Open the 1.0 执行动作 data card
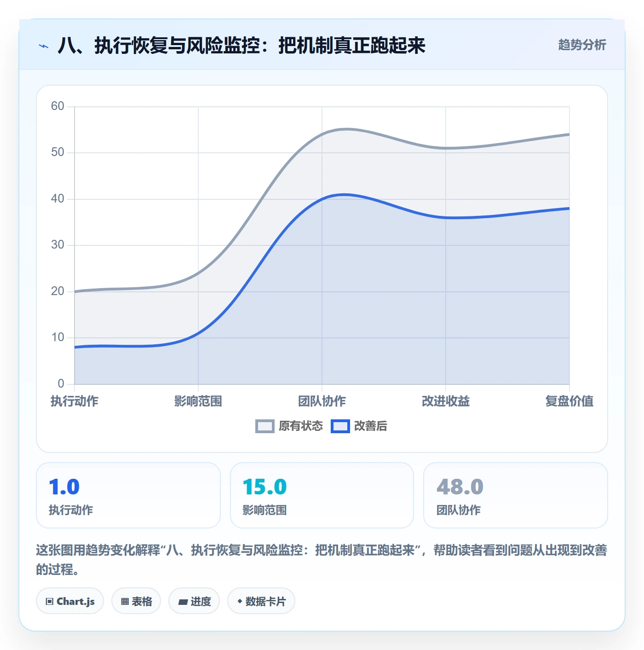Screen dimensions: 644x650 128,495
